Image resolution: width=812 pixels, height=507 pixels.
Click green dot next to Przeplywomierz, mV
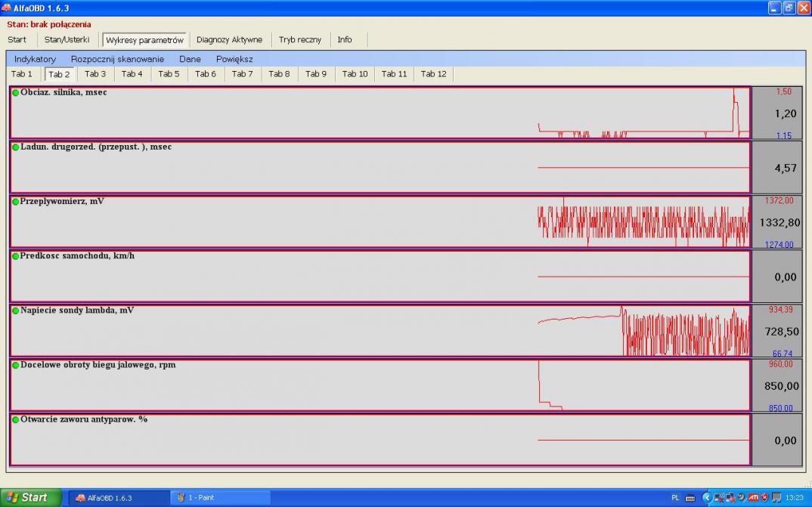(x=15, y=202)
